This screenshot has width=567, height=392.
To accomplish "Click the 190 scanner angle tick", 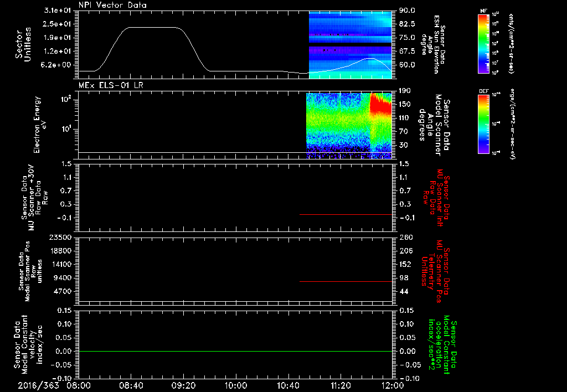I will pyautogui.click(x=405, y=91).
